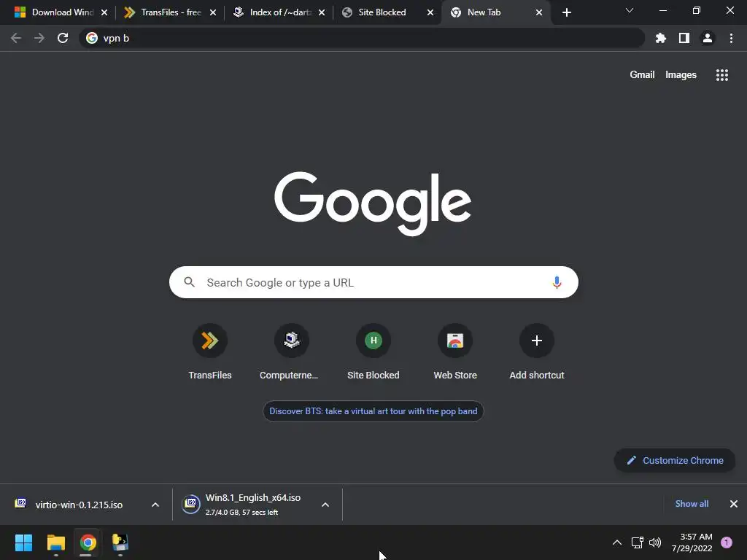
Task: Open the Chrome three-dot menu
Action: coord(731,38)
